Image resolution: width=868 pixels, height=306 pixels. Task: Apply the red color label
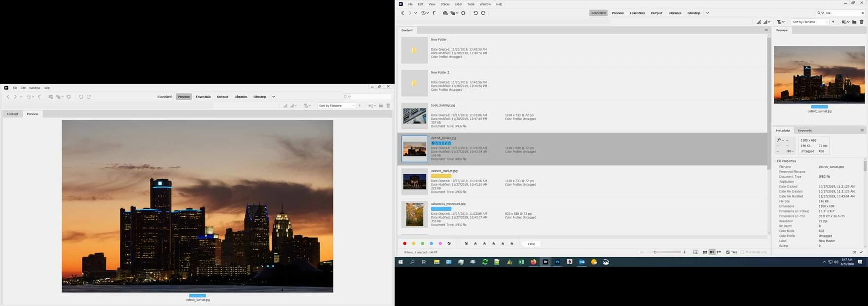[x=405, y=243]
